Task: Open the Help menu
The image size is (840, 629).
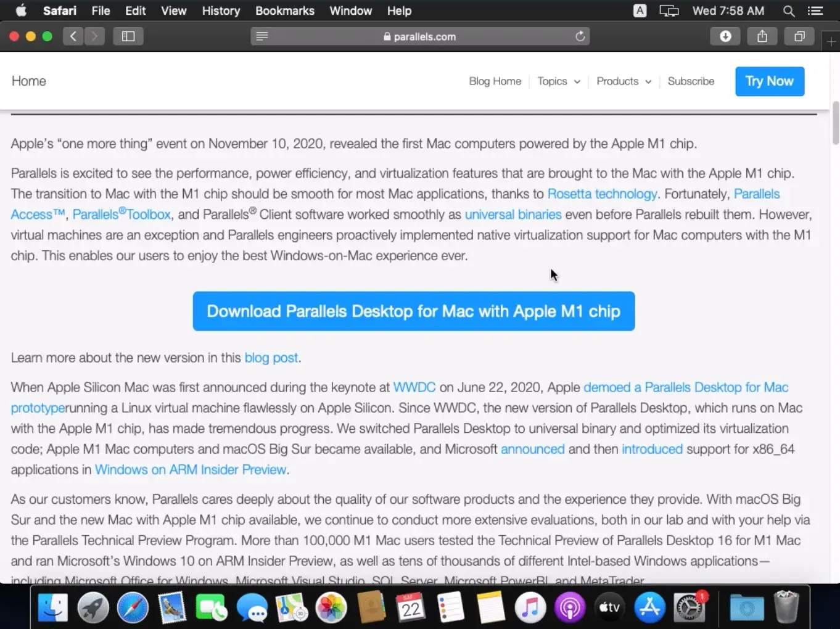Action: pyautogui.click(x=399, y=10)
